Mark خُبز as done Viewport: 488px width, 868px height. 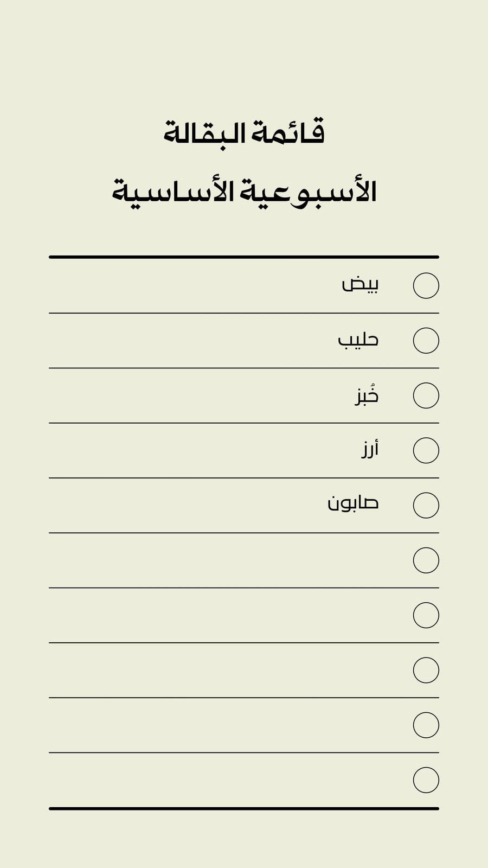426,395
